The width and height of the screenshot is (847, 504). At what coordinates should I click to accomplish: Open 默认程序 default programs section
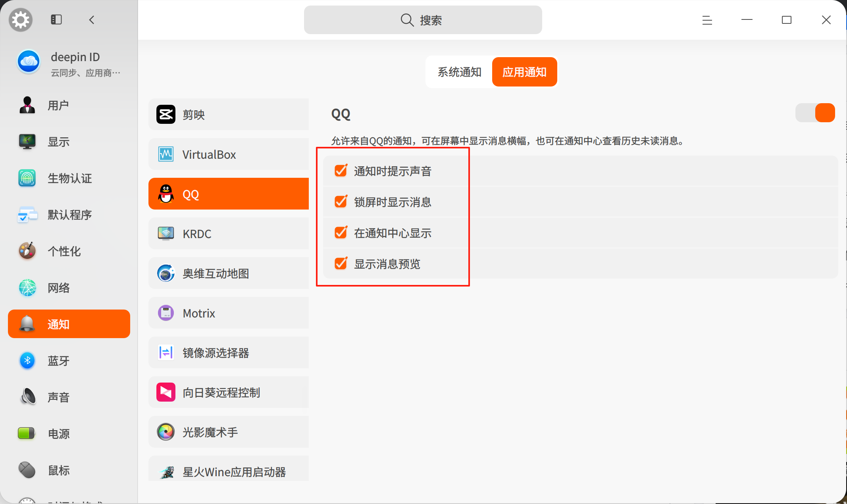69,215
